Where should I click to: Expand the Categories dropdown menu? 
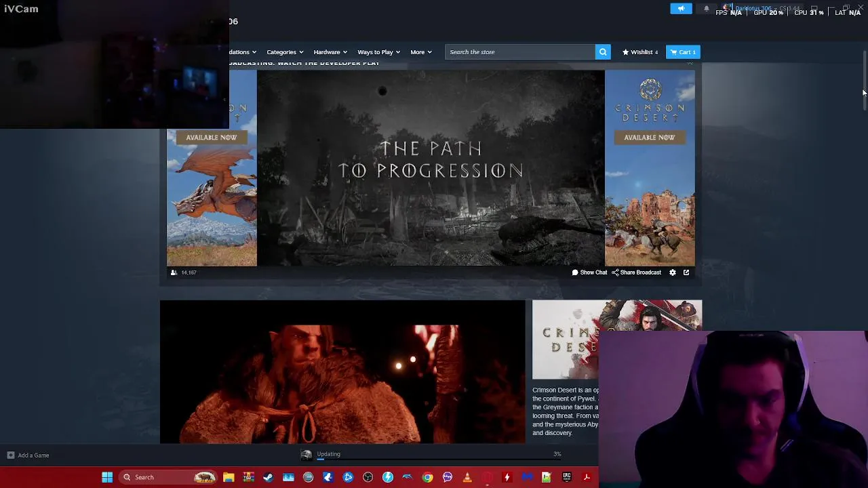click(285, 52)
